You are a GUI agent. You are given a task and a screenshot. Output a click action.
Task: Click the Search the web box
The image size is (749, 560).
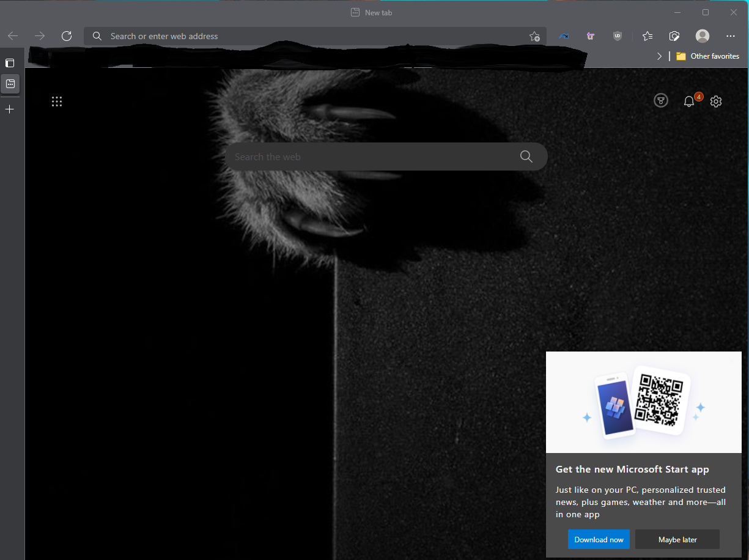point(373,157)
